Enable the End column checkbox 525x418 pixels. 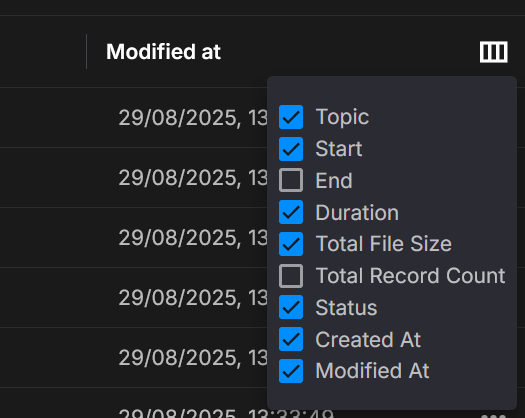point(291,180)
